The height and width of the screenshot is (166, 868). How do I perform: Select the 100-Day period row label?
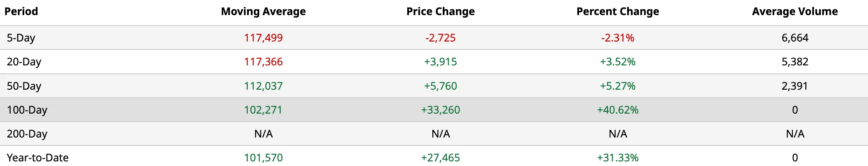(x=27, y=110)
